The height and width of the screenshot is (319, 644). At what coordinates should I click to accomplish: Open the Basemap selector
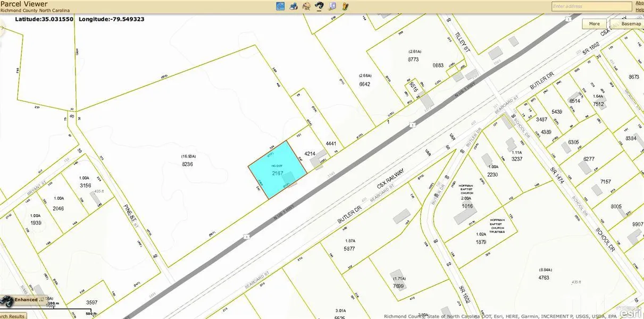point(631,24)
